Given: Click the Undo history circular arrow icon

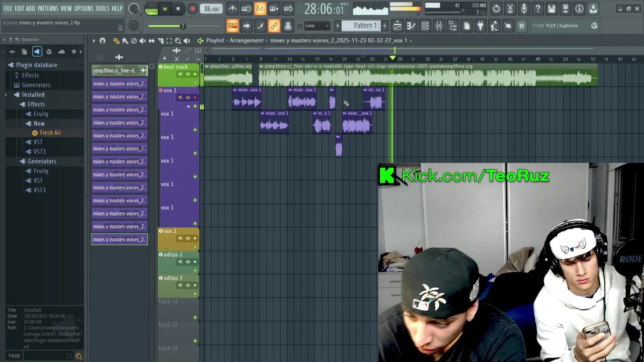Looking at the screenshot, I should (496, 9).
